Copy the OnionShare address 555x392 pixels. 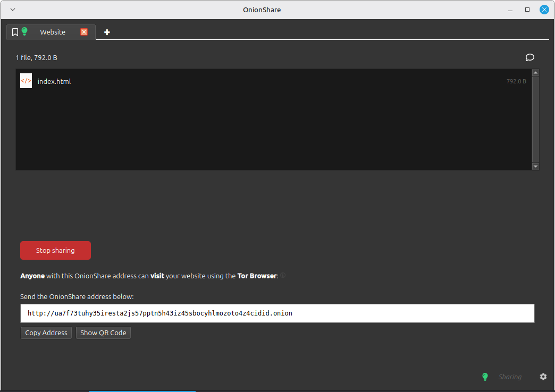click(x=46, y=333)
